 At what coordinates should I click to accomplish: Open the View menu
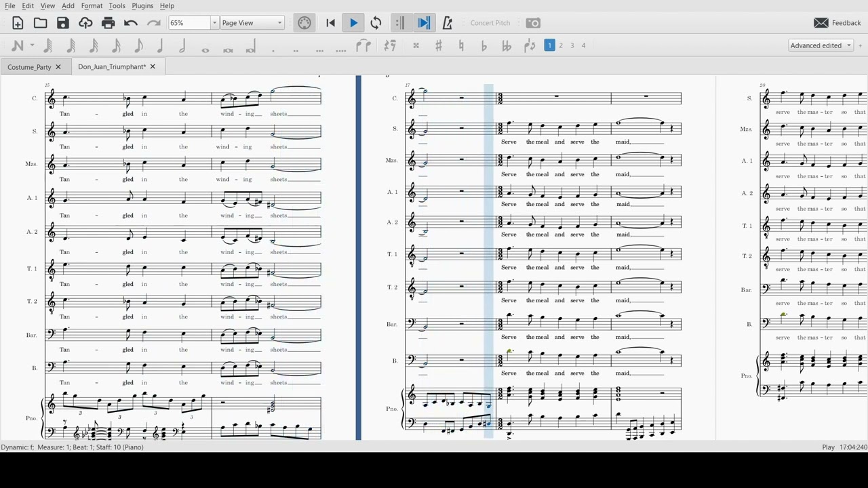tap(47, 5)
